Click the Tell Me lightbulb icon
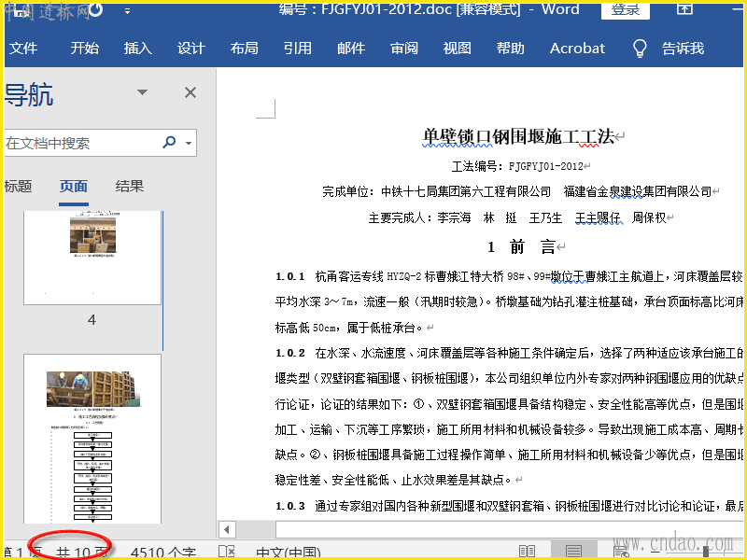Image resolution: width=747 pixels, height=560 pixels. [x=640, y=49]
